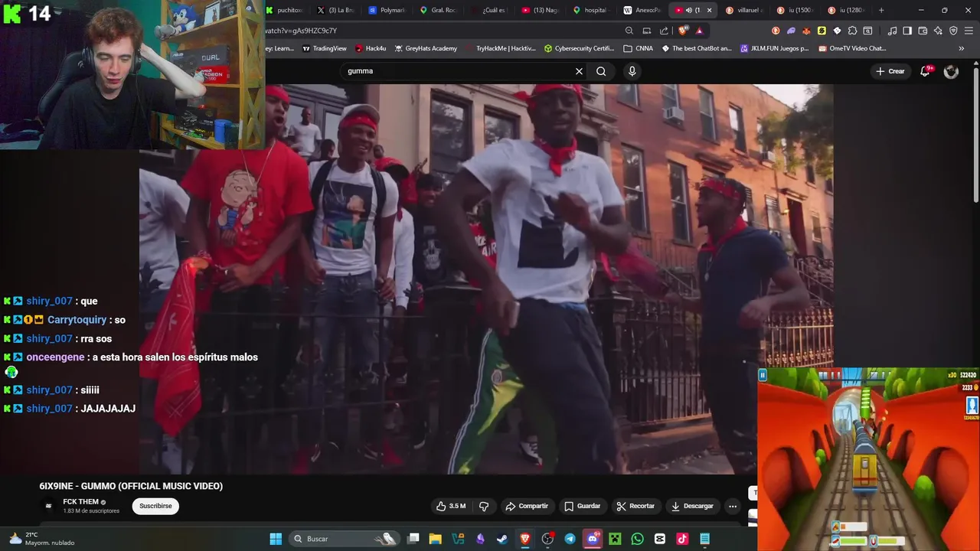The height and width of the screenshot is (551, 980).
Task: Dislike the GUMMO video
Action: coord(484,506)
